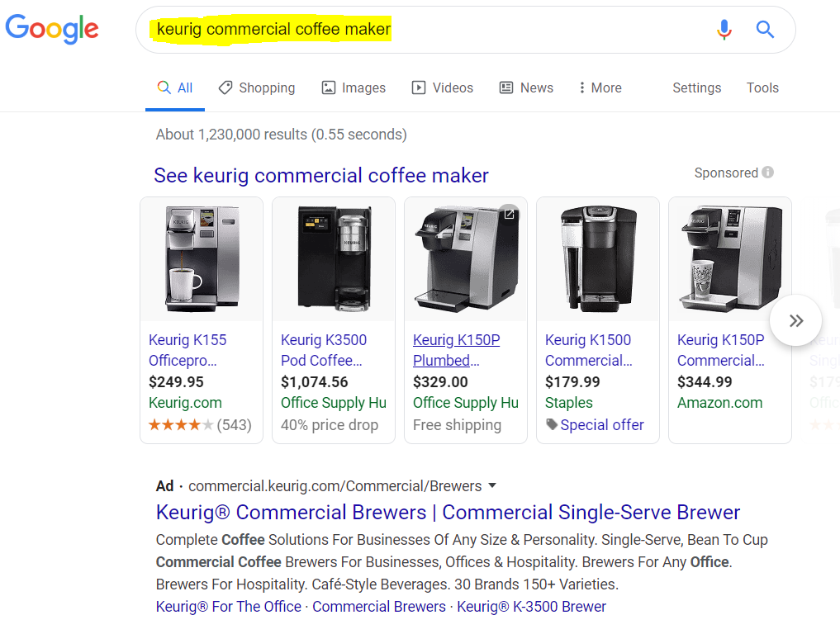
Task: Click the Keurig K3500 product image
Action: click(x=334, y=259)
